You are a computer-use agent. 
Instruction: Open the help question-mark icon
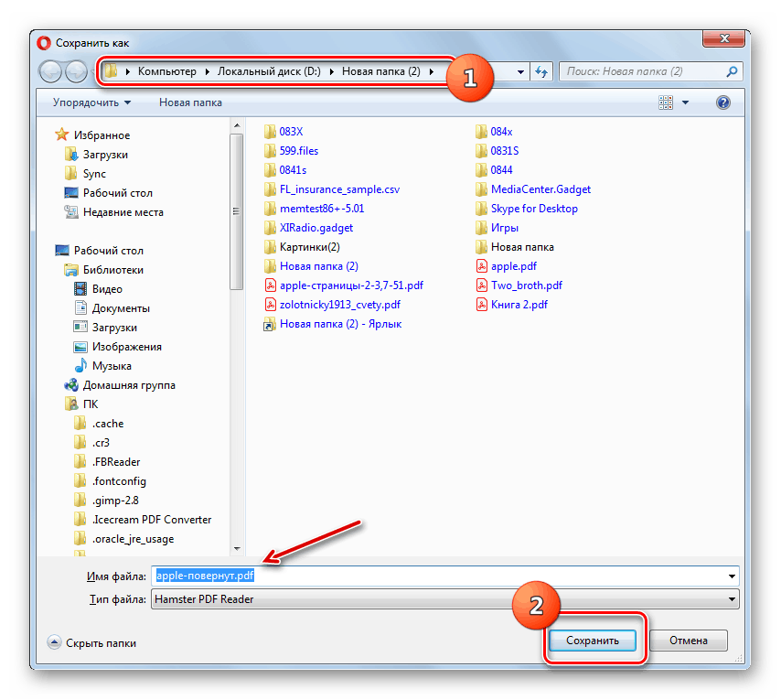tap(722, 102)
